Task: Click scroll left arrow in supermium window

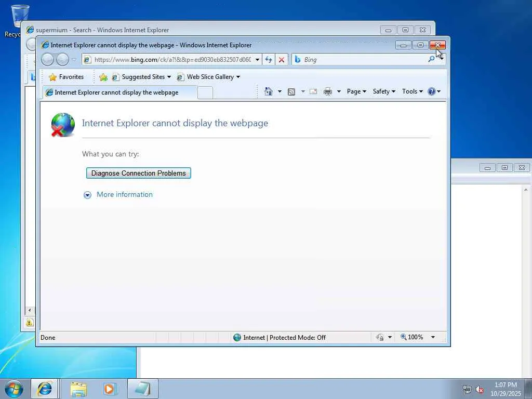Action: (30, 310)
